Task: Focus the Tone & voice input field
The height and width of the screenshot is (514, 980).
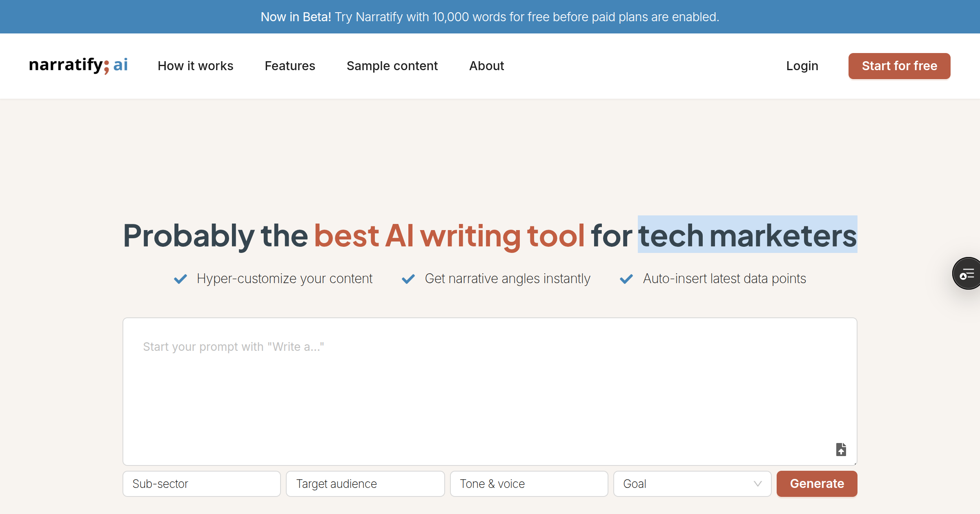Action: click(x=529, y=484)
